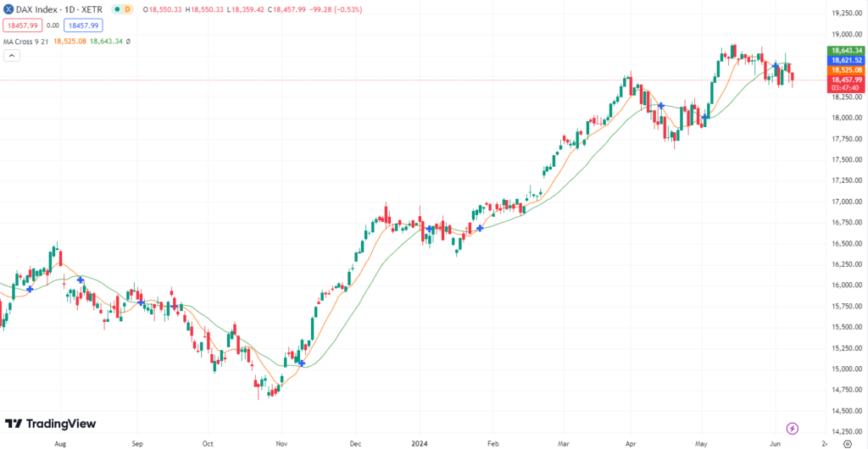This screenshot has width=868, height=449.
Task: Click the 18,000.00 price scale value
Action: 847,118
